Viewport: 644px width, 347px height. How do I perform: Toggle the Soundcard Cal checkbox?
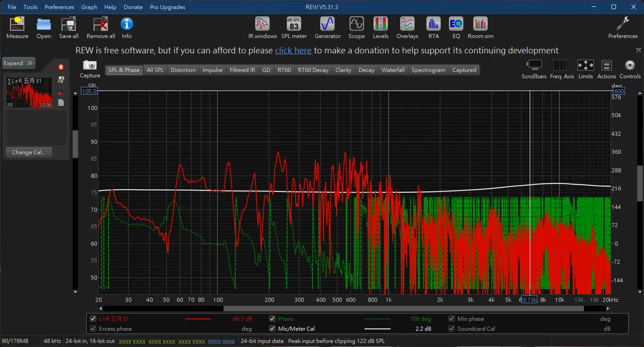click(x=452, y=328)
